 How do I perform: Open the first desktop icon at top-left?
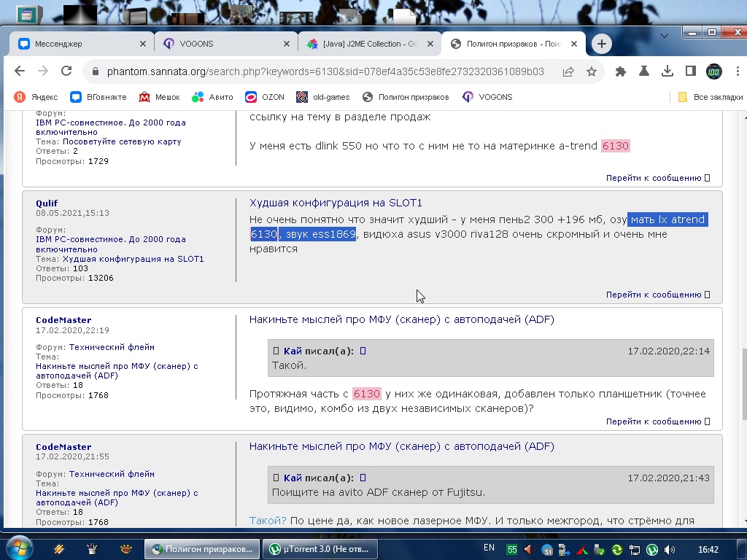(28, 15)
